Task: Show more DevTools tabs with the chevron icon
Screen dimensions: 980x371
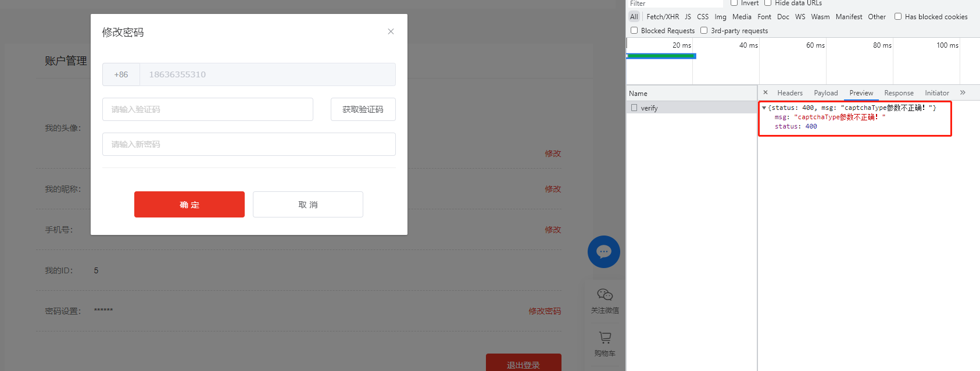Action: point(963,92)
